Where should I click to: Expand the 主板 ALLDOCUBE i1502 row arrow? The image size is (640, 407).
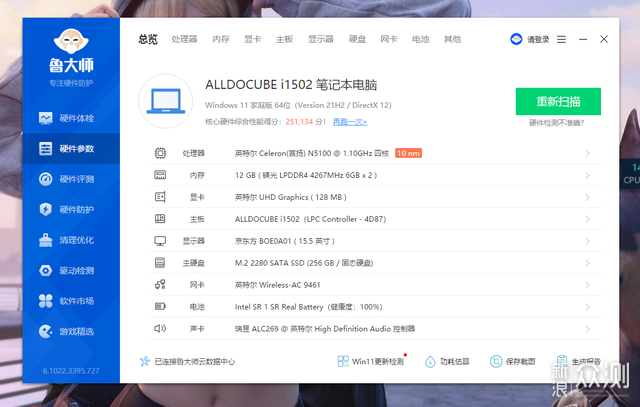(x=587, y=219)
